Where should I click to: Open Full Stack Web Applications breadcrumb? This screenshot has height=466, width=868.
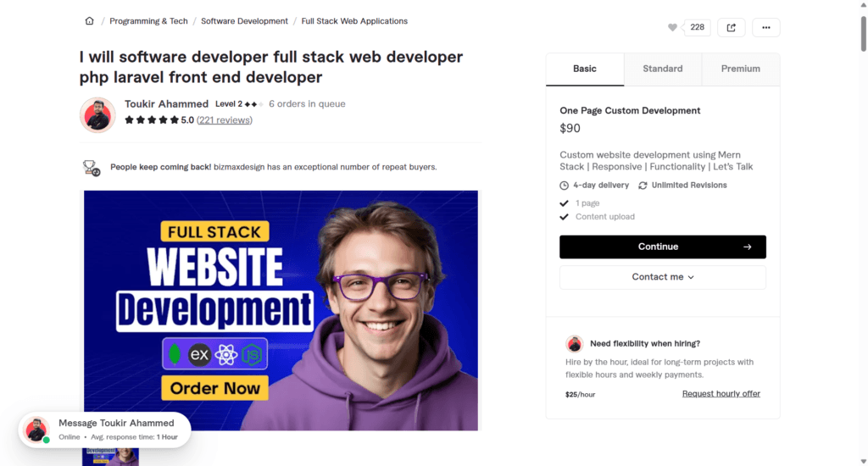tap(354, 21)
